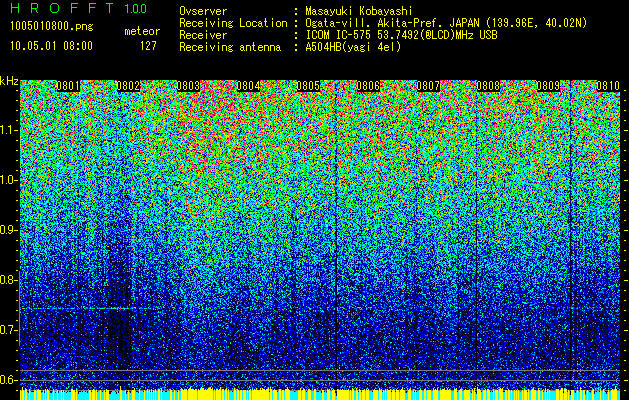The image size is (629, 400).
Task: Select the 0805 time marker
Action: point(308,86)
